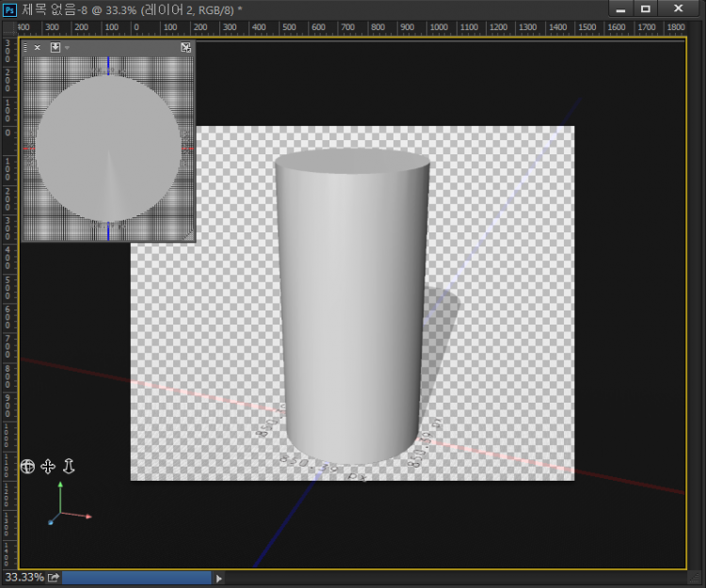Viewport: 706px width, 588px height.
Task: Click the 33.33% zoom level field
Action: coord(24,578)
